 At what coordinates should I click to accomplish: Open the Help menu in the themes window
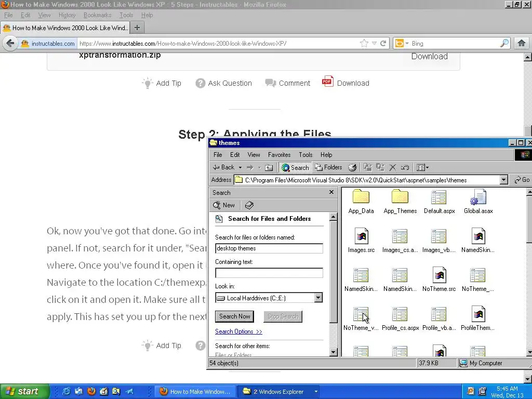[x=326, y=155]
